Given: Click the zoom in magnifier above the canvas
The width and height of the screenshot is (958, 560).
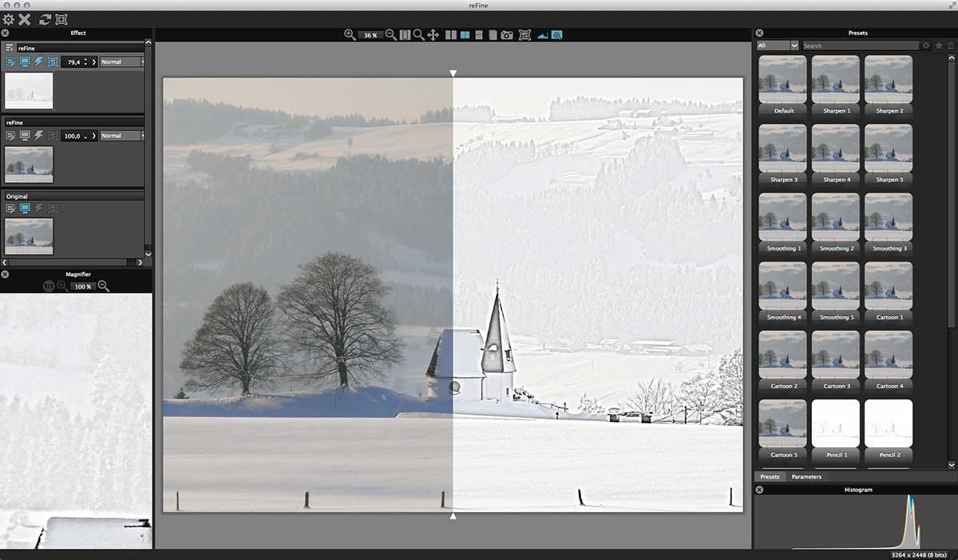Looking at the screenshot, I should (350, 35).
